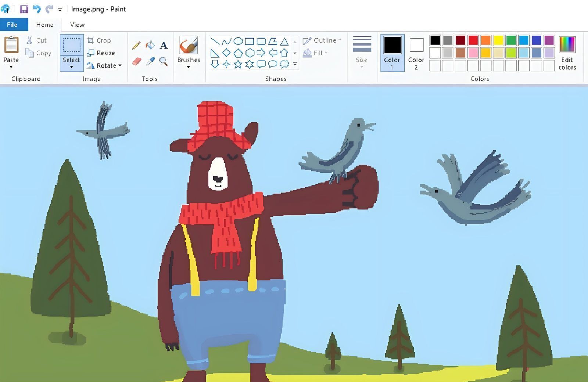Click the Save icon in title bar

(x=24, y=9)
